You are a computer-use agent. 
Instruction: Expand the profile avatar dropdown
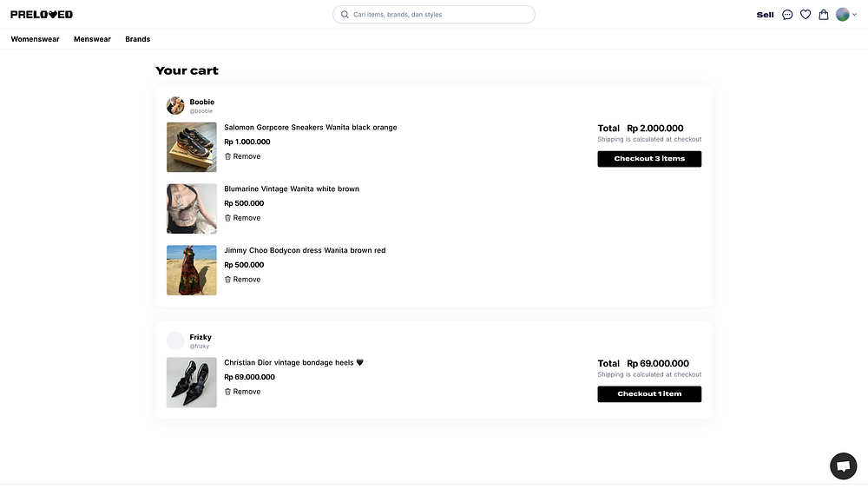click(x=845, y=15)
